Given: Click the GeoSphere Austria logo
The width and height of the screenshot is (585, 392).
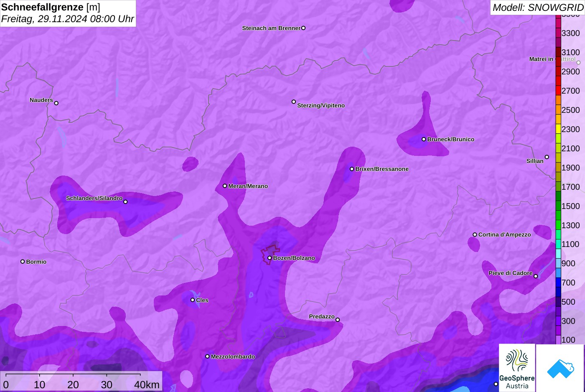Looking at the screenshot, I should [x=517, y=368].
